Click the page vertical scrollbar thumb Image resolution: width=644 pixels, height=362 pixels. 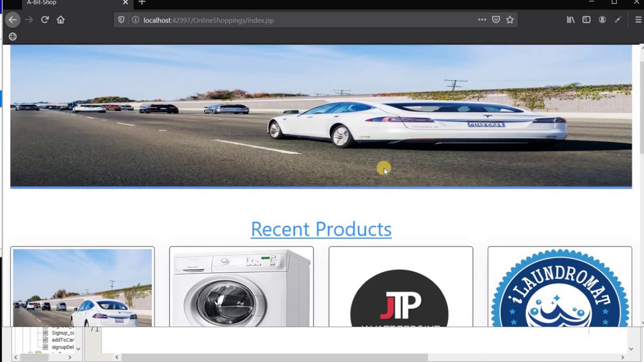(641, 107)
